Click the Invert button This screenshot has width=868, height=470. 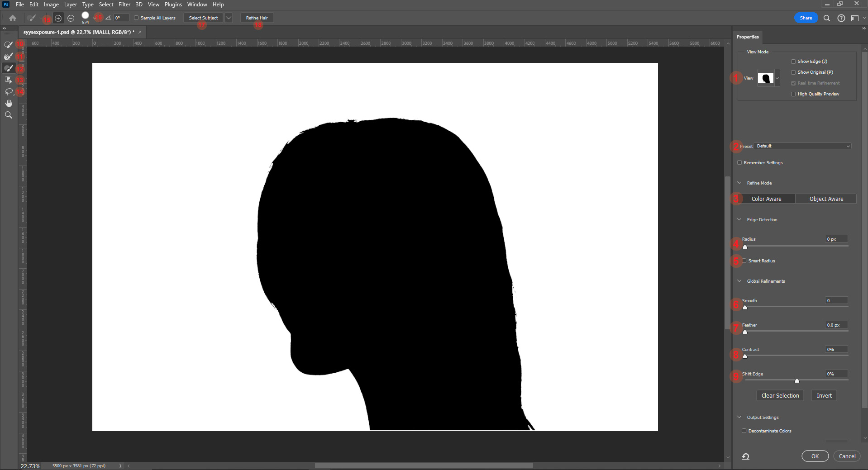824,395
